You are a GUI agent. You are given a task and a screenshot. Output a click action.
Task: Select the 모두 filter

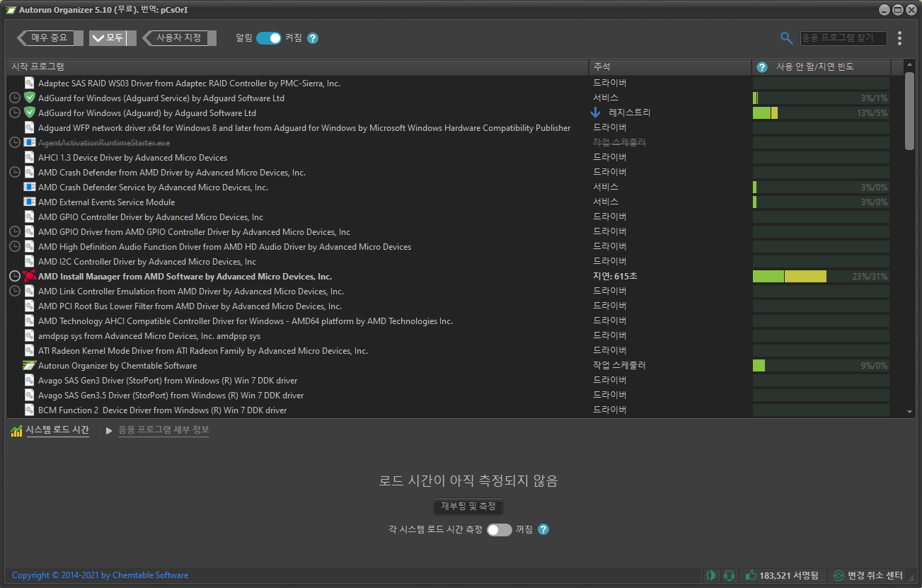pos(113,38)
